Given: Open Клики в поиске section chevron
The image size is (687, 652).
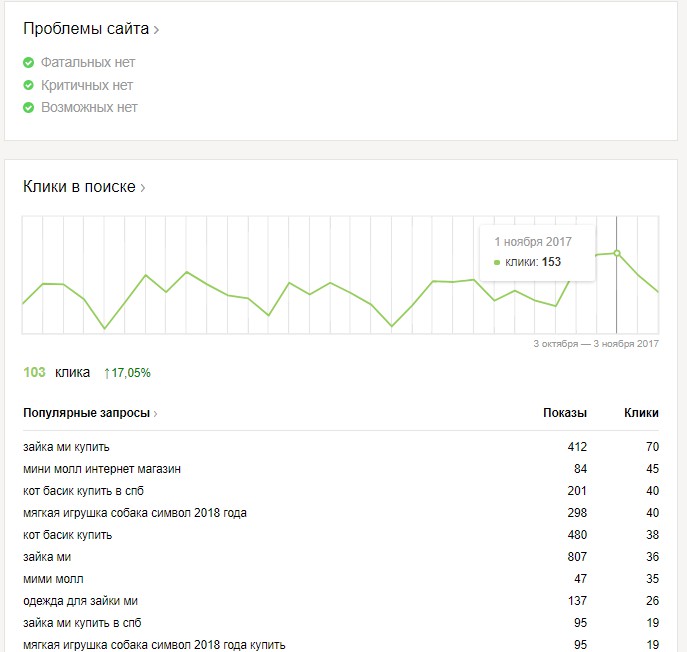Looking at the screenshot, I should [143, 188].
